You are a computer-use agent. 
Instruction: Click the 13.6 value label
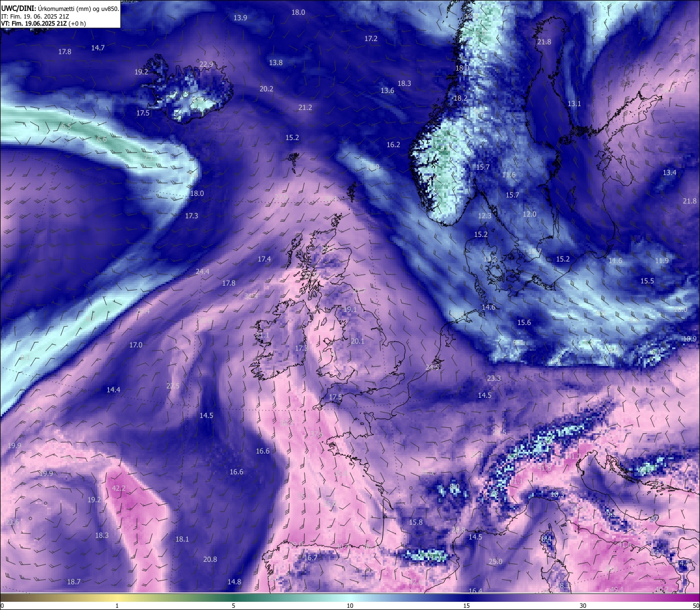(387, 90)
